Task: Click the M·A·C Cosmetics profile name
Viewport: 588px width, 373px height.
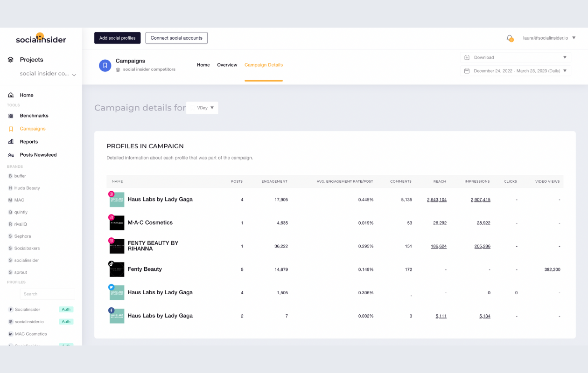Action: click(x=150, y=222)
